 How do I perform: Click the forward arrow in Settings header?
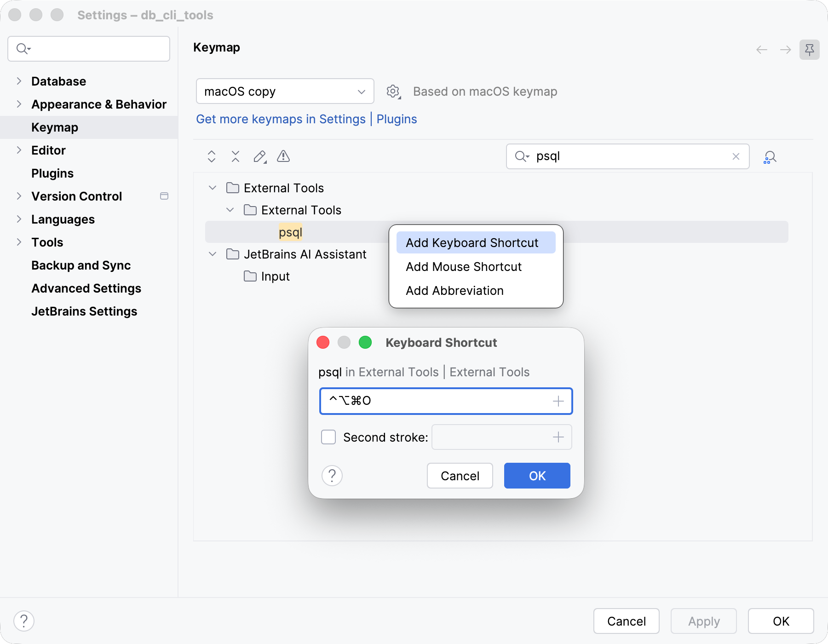[786, 50]
